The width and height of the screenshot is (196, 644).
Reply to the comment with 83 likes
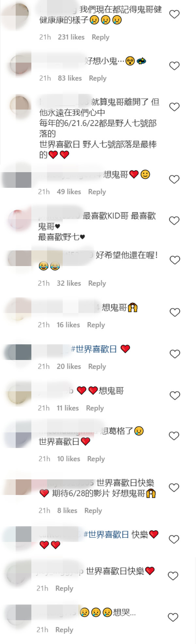point(98,78)
